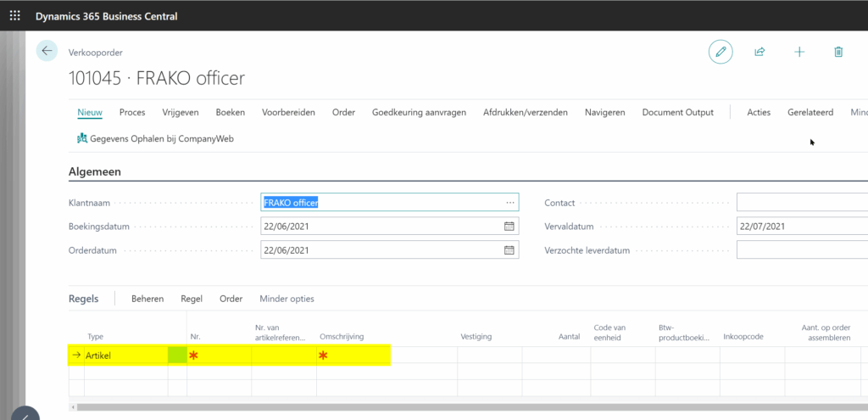The height and width of the screenshot is (420, 868).
Task: Expand the Type cell dropdown for Artikel
Action: 177,356
